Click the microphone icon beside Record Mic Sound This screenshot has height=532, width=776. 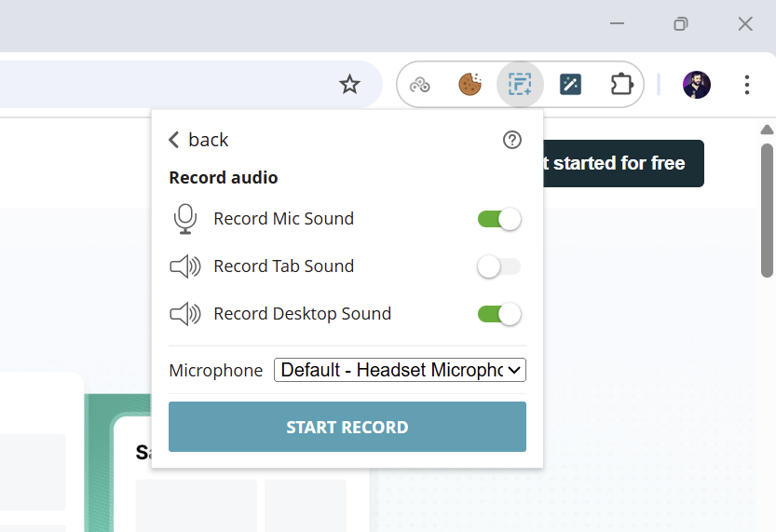click(185, 219)
